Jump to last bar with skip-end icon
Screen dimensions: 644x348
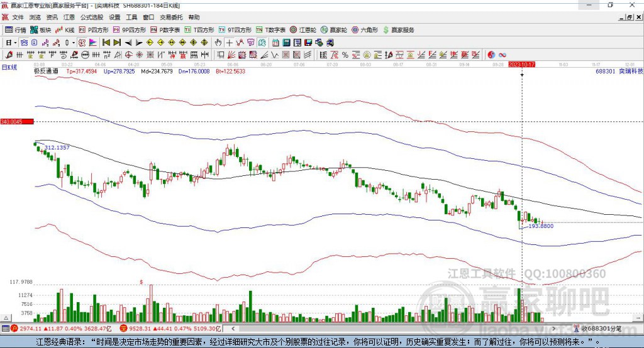[x=117, y=43]
